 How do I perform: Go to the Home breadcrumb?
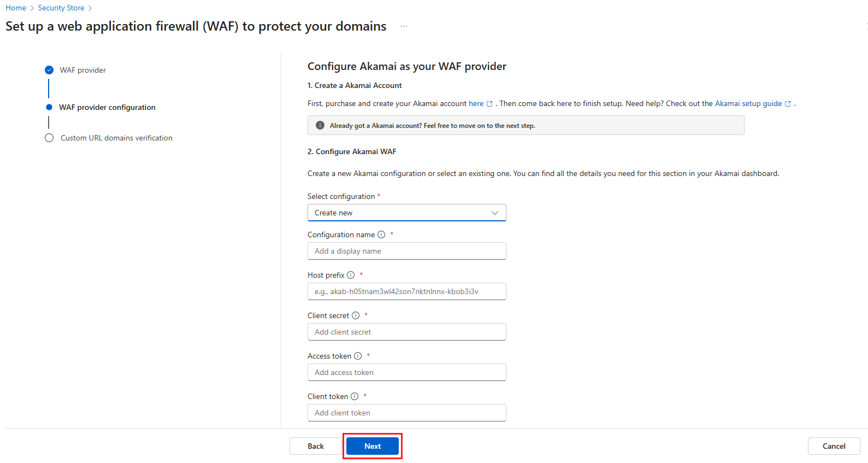[16, 8]
